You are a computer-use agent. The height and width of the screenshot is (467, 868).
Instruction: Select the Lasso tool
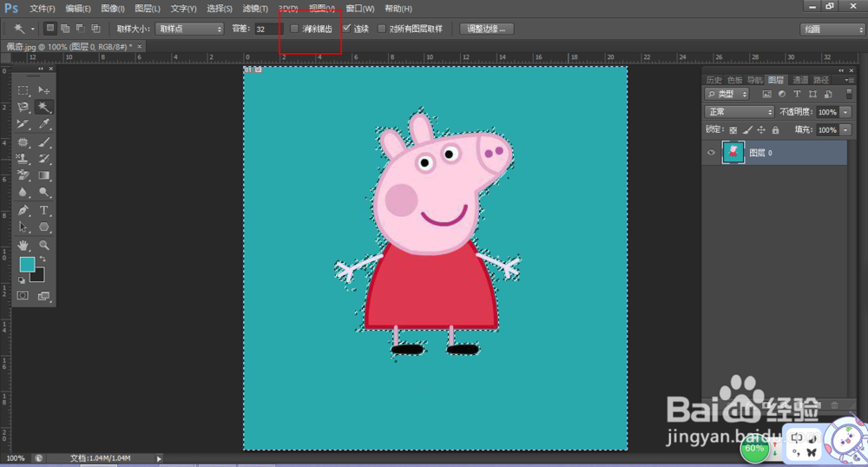[x=23, y=107]
